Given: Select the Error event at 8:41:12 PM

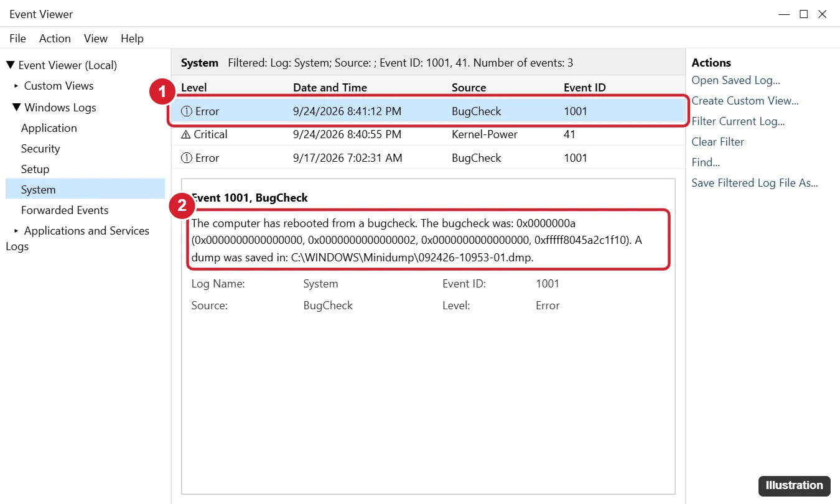Looking at the screenshot, I should coord(428,111).
